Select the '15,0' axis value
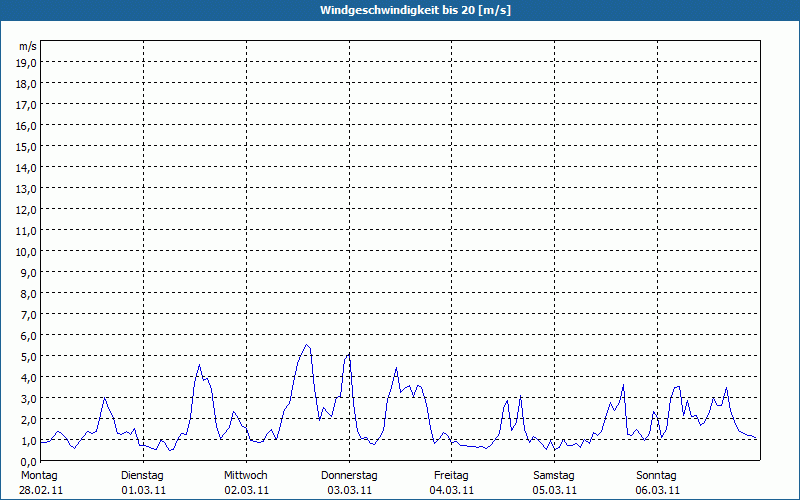The width and height of the screenshot is (800, 500). click(27, 147)
